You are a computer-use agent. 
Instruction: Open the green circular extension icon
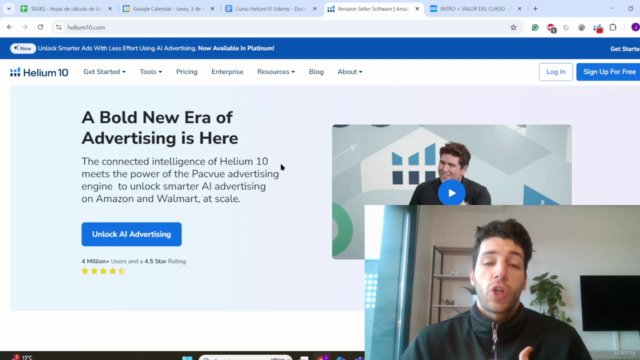(535, 27)
